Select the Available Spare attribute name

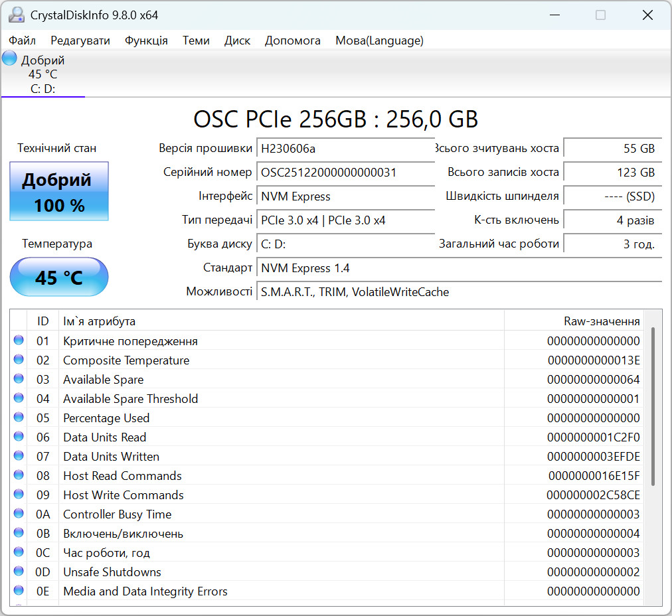click(104, 380)
